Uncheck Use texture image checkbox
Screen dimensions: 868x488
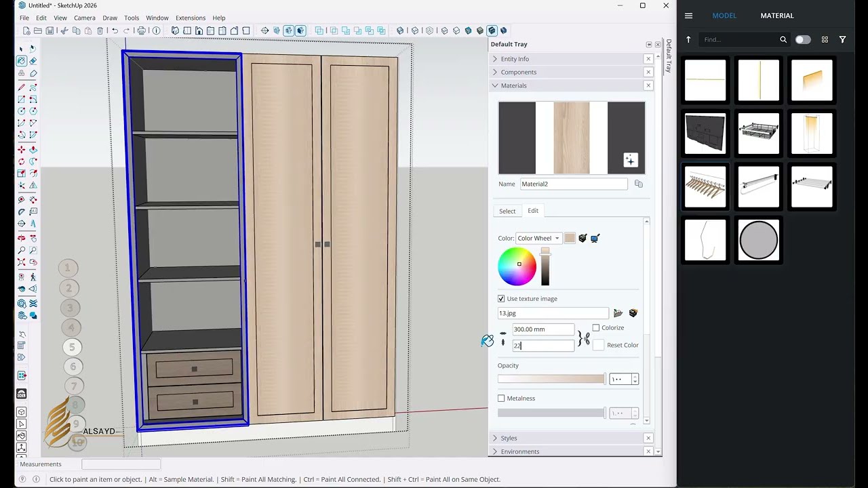pyautogui.click(x=501, y=298)
